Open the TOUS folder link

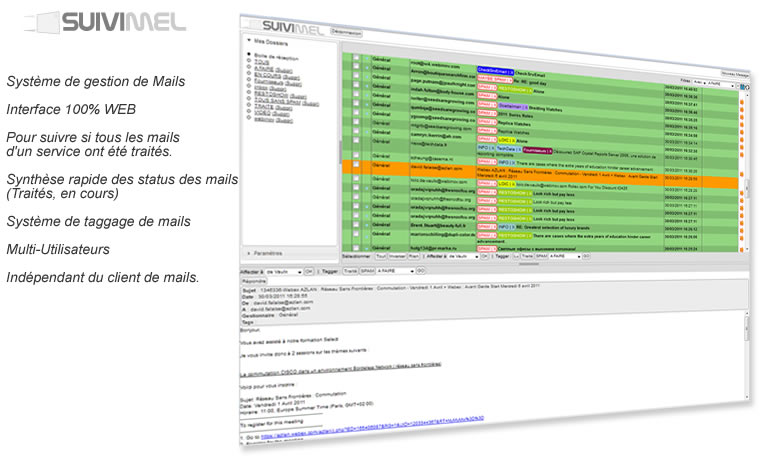coord(261,62)
